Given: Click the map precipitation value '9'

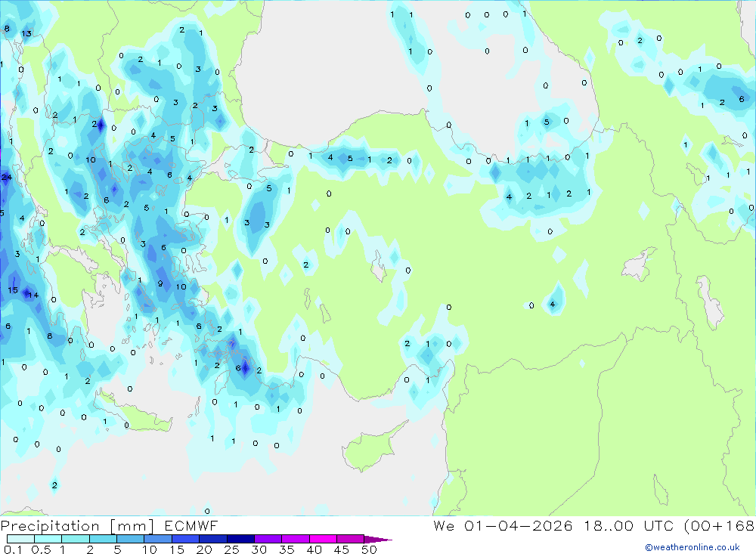Looking at the screenshot, I should click(160, 284).
